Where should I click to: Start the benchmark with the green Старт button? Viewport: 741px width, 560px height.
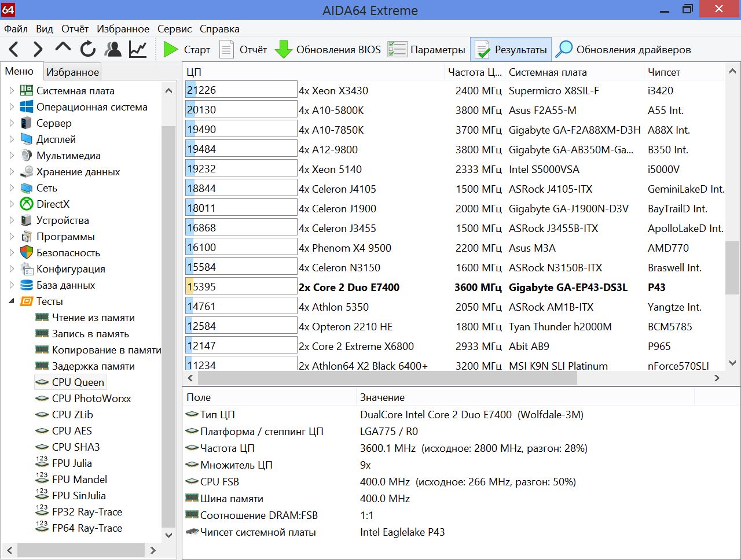pyautogui.click(x=186, y=49)
